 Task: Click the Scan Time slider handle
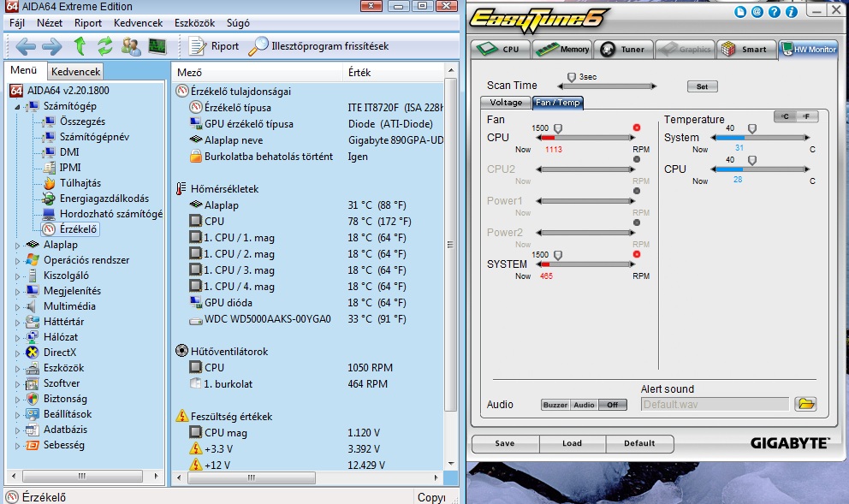point(571,77)
